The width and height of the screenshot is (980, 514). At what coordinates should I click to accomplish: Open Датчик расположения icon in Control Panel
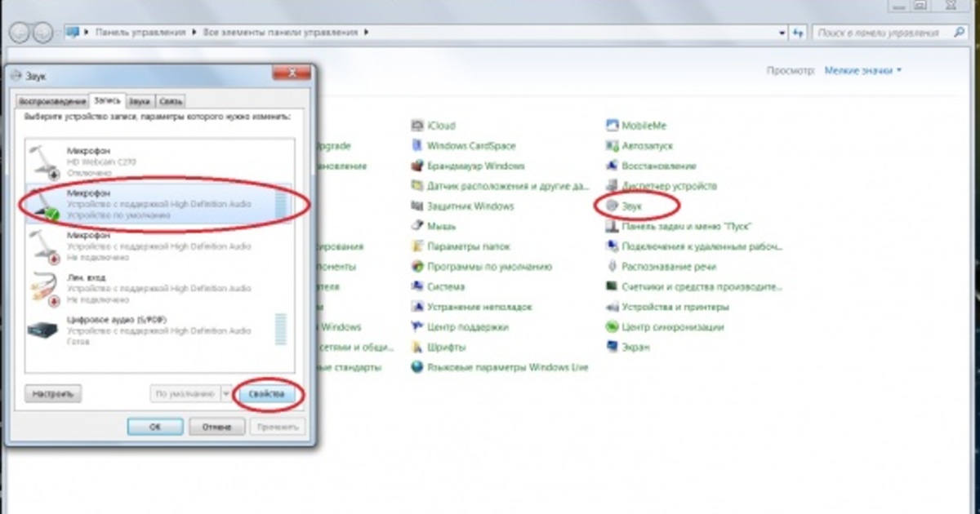point(417,186)
